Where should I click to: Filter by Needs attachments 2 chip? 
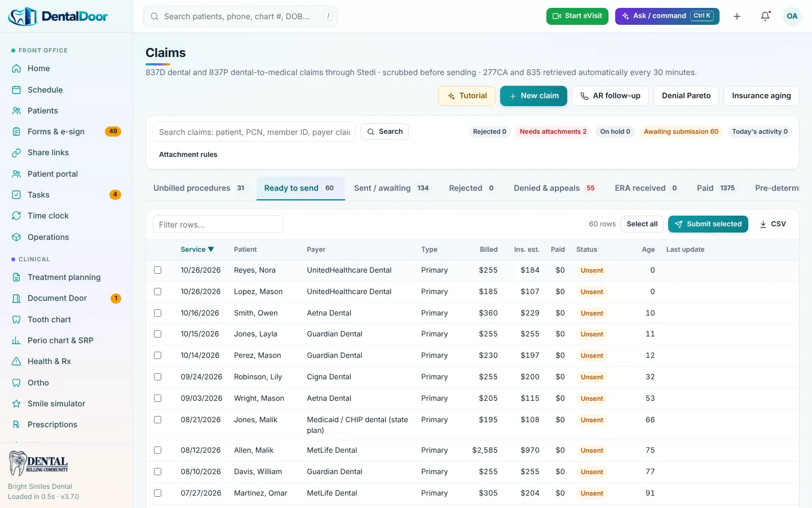pos(553,132)
